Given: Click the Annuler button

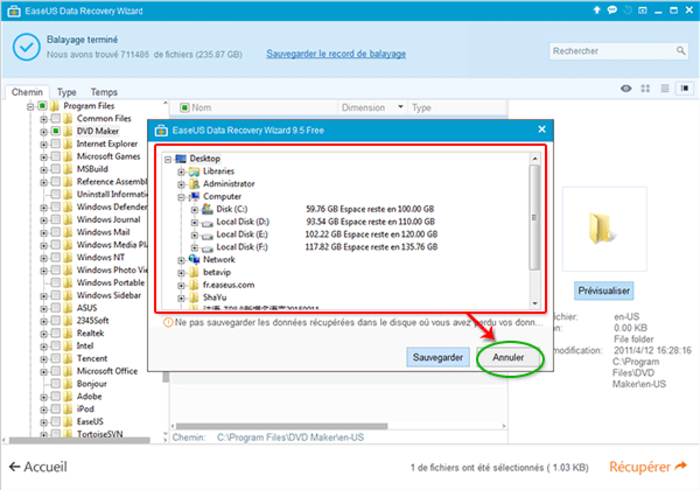Looking at the screenshot, I should click(x=508, y=357).
